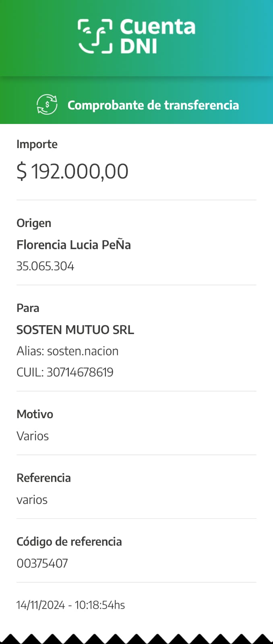273x644 pixels.
Task: Select the lowercase varios reference value
Action: [x=32, y=500]
